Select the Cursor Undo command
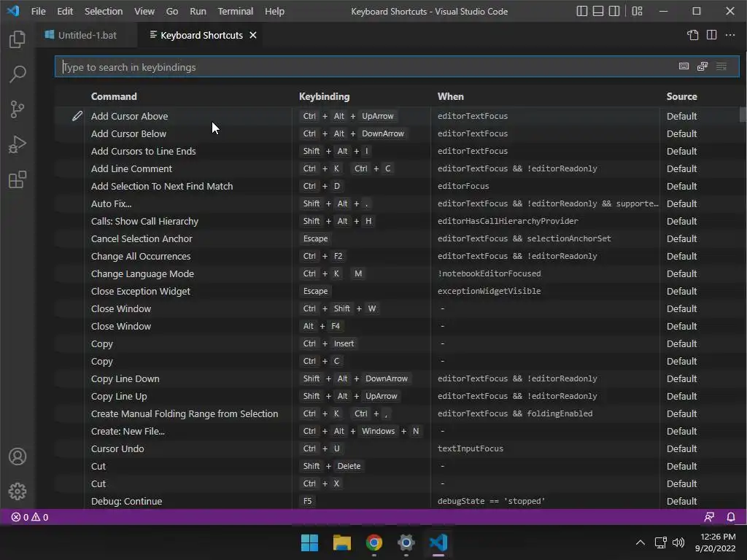 coord(396,448)
